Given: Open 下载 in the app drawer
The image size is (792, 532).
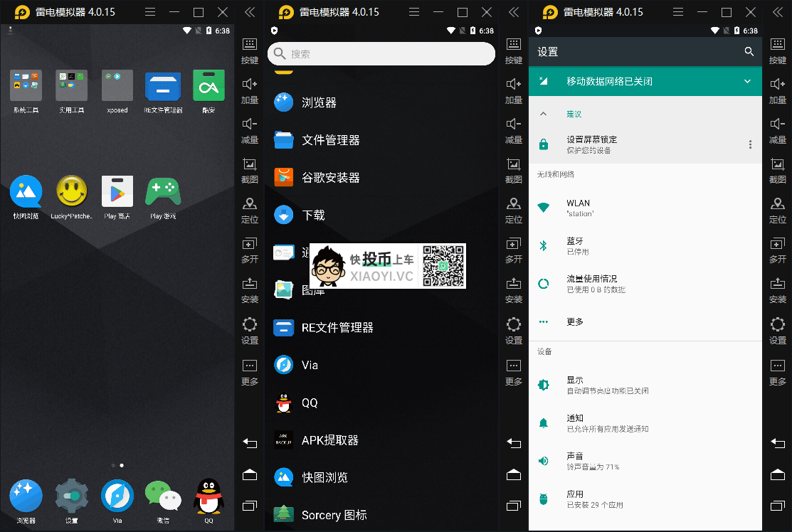Looking at the screenshot, I should (x=381, y=215).
